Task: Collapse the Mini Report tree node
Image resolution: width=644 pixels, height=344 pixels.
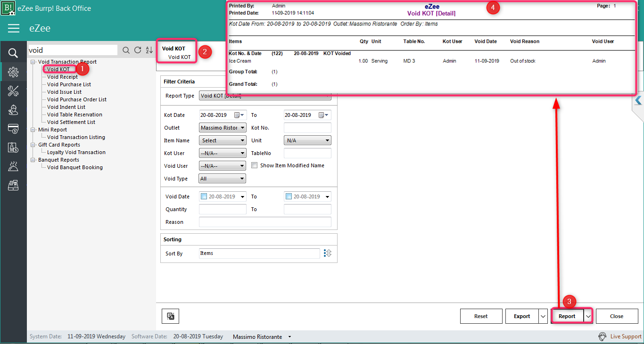Action: [x=33, y=130]
